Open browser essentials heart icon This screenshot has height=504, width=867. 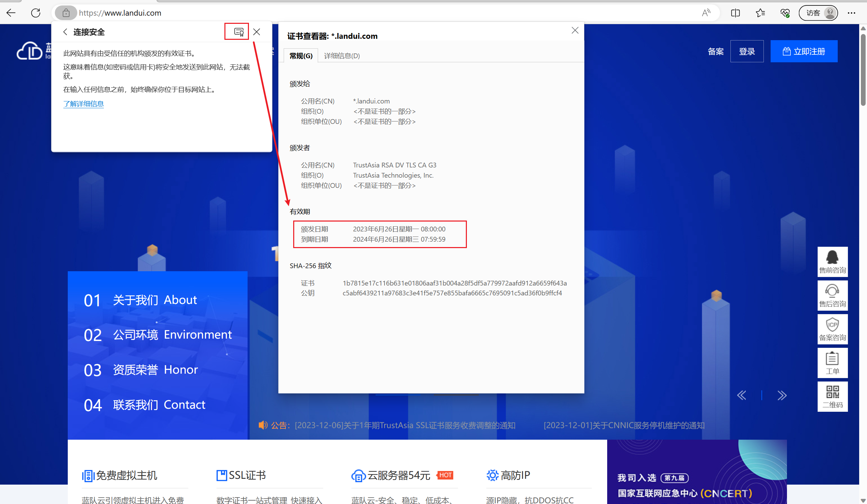tap(785, 13)
